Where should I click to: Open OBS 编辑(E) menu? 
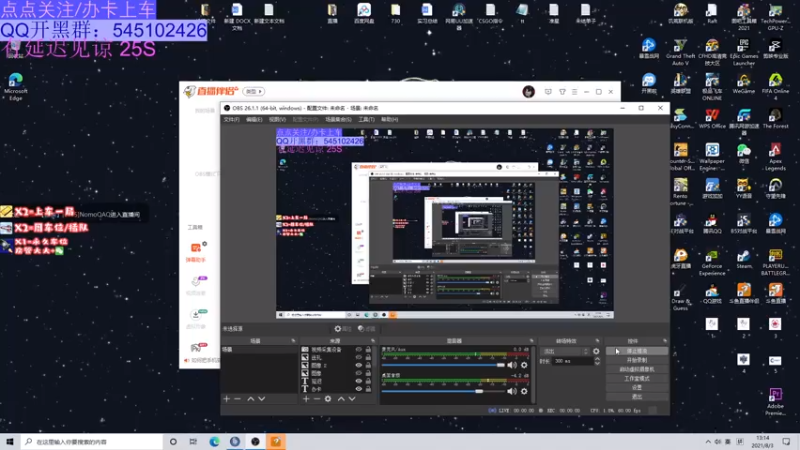click(254, 119)
